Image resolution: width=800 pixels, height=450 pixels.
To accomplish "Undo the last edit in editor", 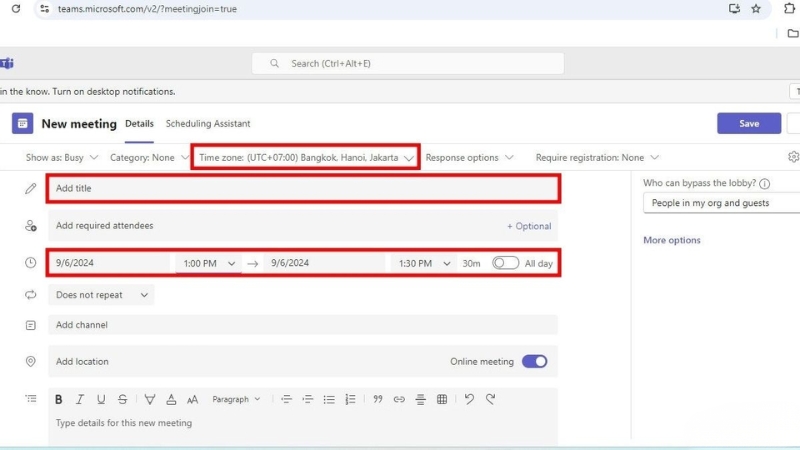I will 469,399.
